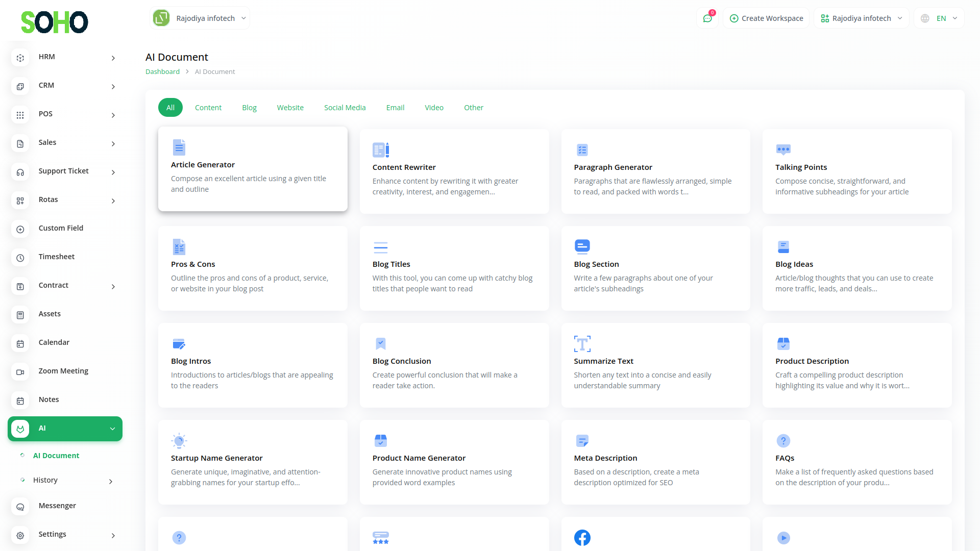
Task: Click the Startup Name Generator lightbulb icon
Action: [x=179, y=440]
